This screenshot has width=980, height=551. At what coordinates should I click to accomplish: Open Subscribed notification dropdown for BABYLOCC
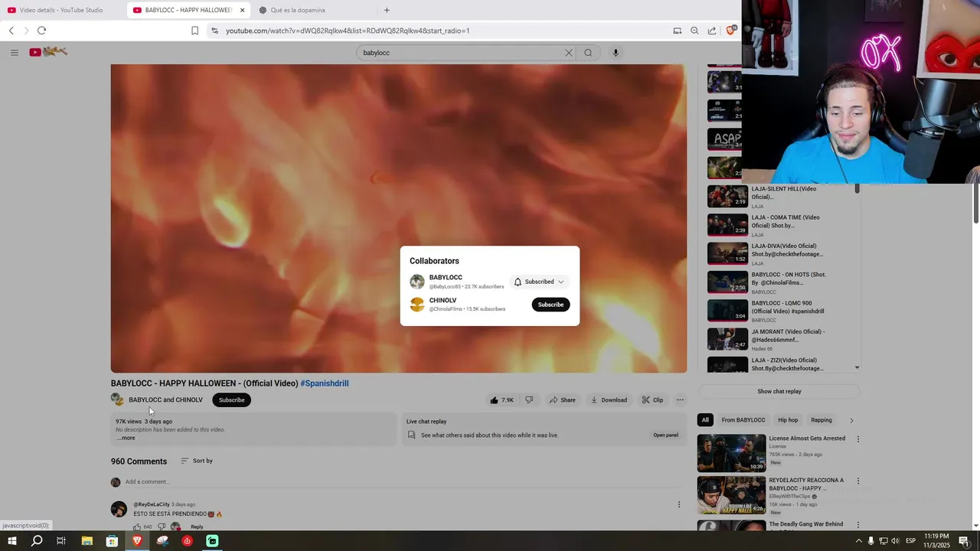[539, 282]
